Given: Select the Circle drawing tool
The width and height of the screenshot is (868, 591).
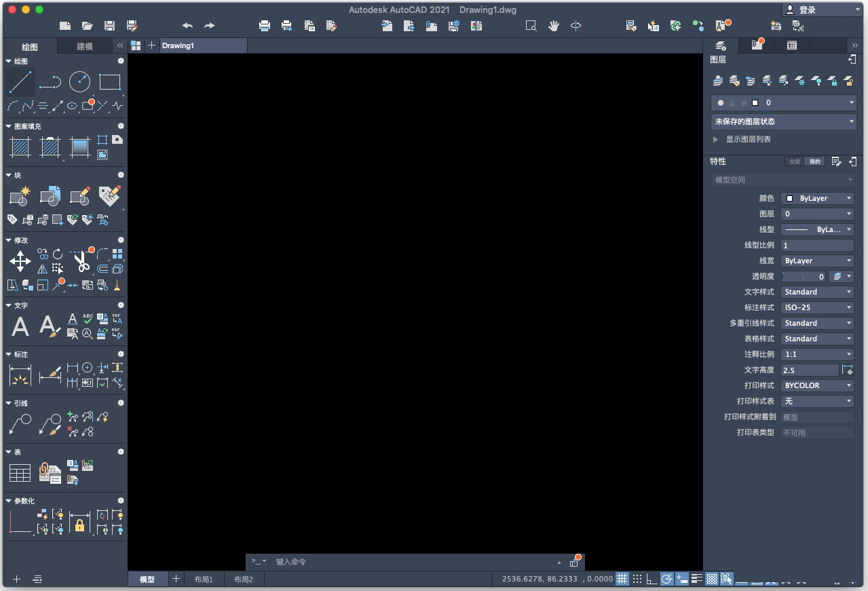Looking at the screenshot, I should (79, 82).
